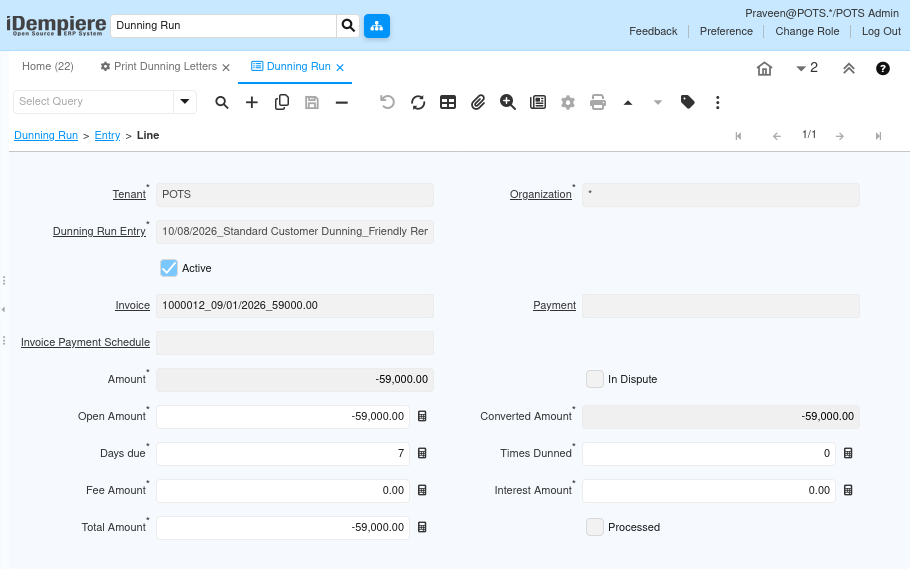Copy record using the duplicate icon
Image resolution: width=910 pixels, height=569 pixels.
282,103
